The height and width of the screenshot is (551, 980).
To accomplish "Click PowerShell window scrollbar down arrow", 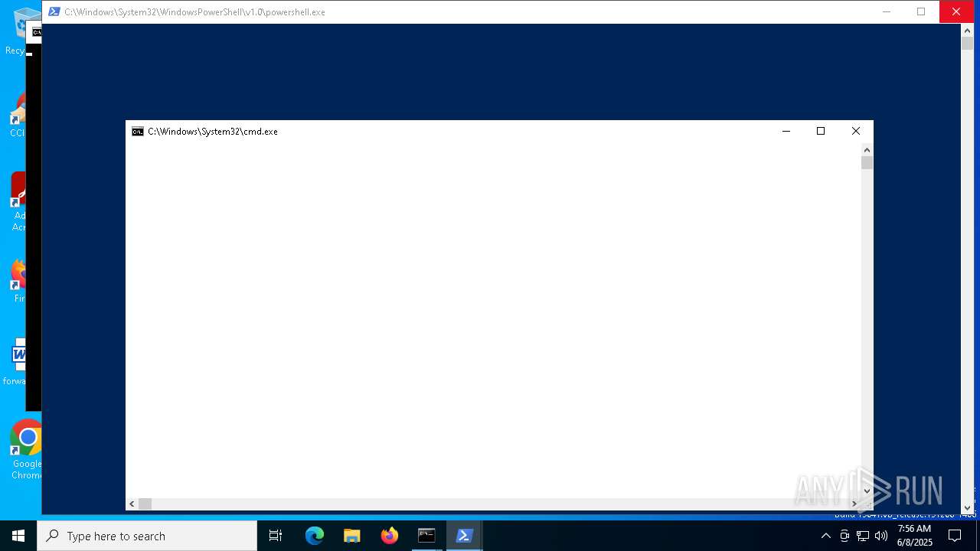I will 967,507.
